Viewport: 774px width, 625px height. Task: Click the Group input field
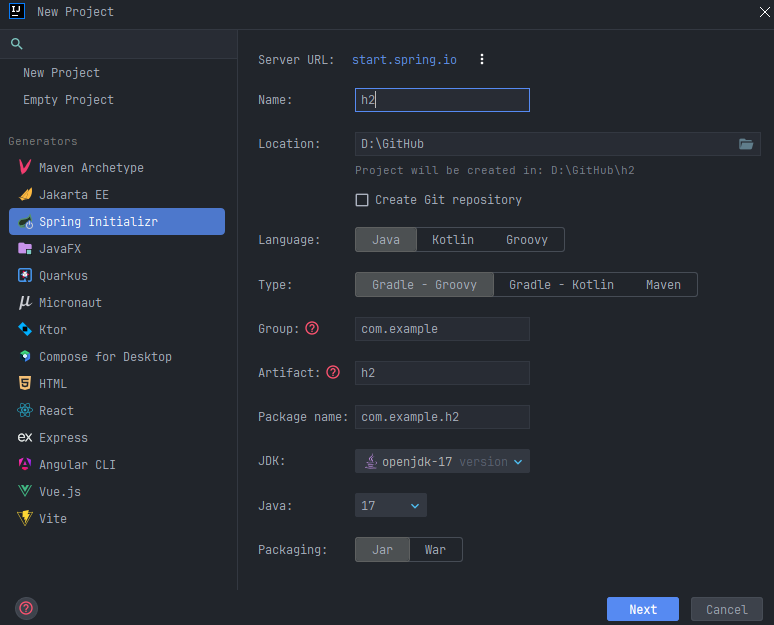tap(442, 329)
